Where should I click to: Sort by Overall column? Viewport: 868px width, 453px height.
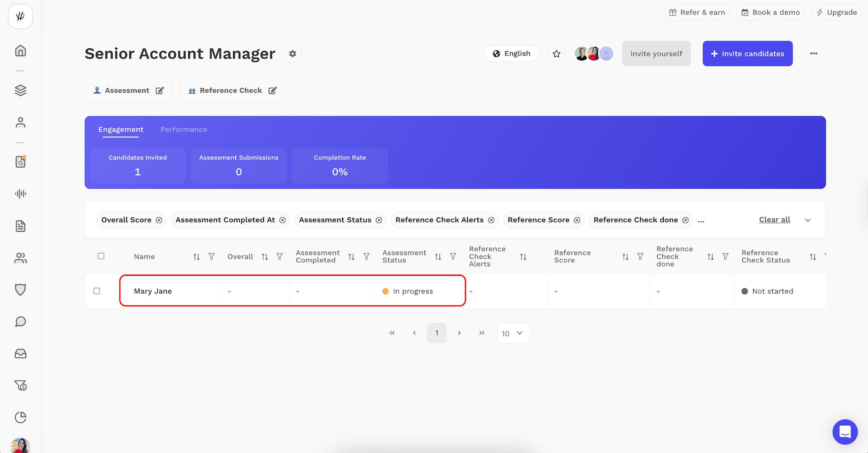(x=265, y=256)
